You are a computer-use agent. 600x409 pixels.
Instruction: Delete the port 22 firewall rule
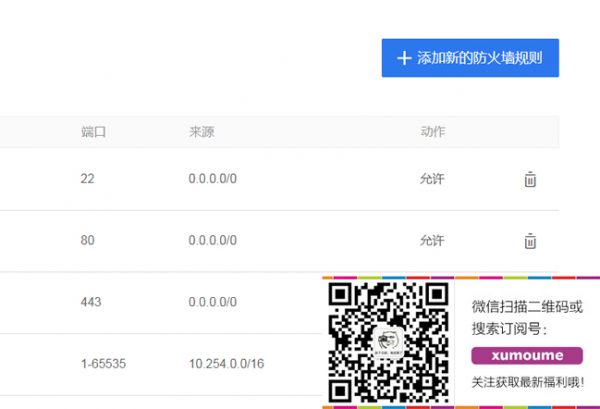click(x=530, y=180)
